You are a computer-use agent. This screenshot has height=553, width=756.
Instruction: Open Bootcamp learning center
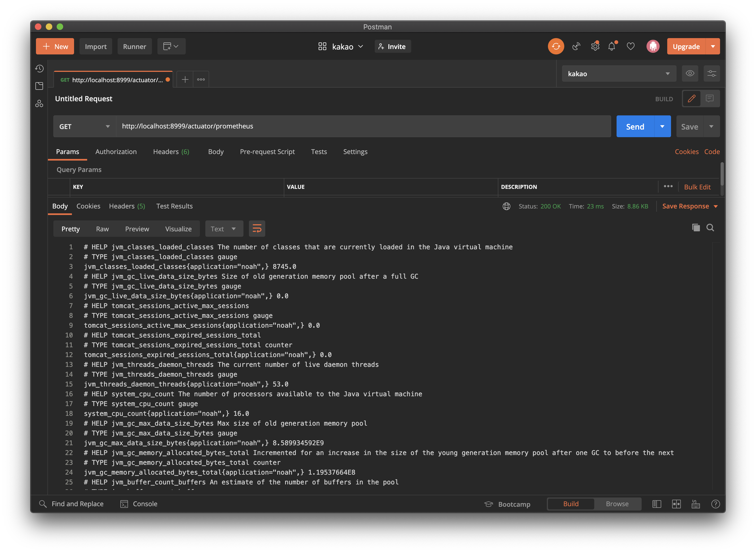(x=507, y=504)
